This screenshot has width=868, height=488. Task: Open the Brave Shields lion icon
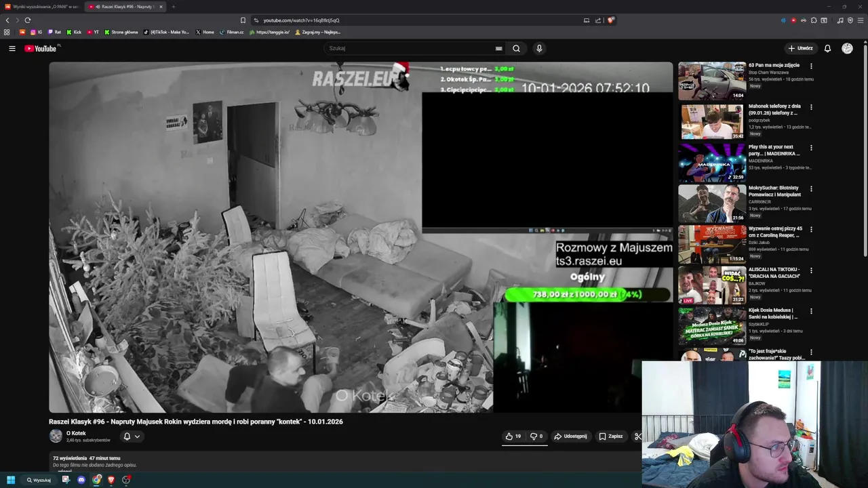(610, 20)
